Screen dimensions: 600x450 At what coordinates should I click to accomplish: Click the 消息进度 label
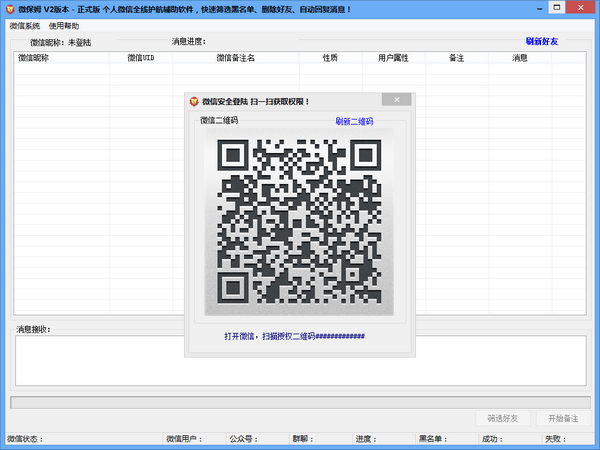point(189,41)
